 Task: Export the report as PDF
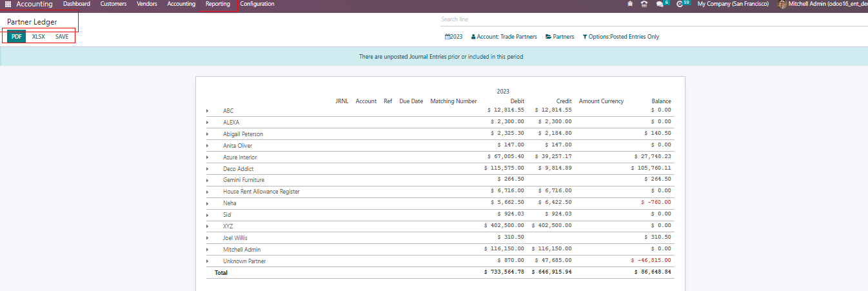point(17,37)
